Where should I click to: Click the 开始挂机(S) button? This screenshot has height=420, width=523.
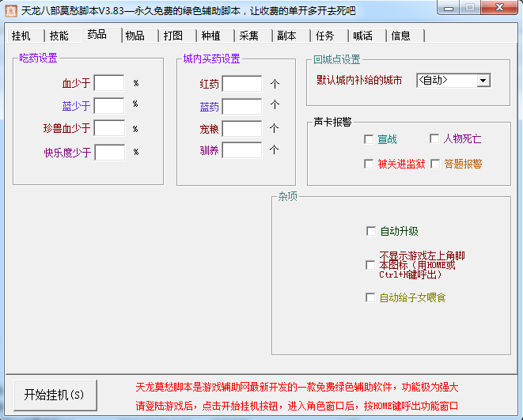[55, 395]
